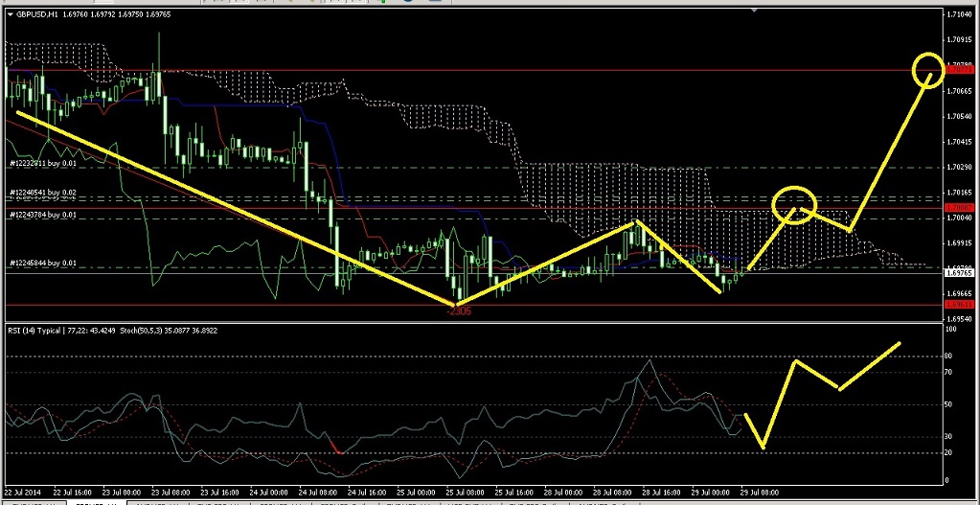Image resolution: width=980 pixels, height=505 pixels.
Task: Click the 25 Jul 16:00 time label
Action: point(513,493)
